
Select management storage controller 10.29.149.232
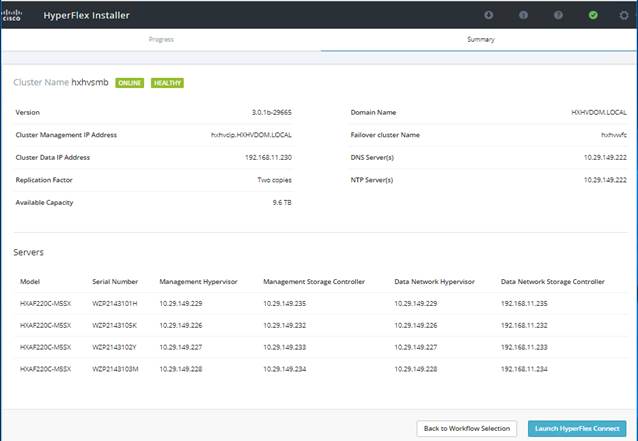click(284, 325)
